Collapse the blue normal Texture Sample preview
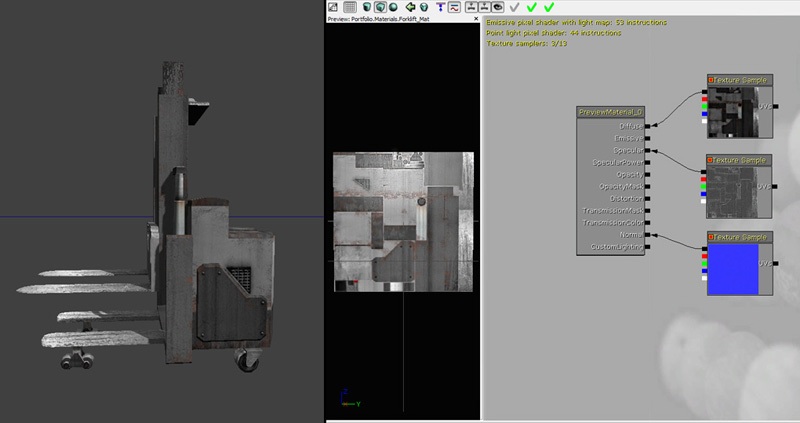Screen dimensions: 800x423 (711, 237)
